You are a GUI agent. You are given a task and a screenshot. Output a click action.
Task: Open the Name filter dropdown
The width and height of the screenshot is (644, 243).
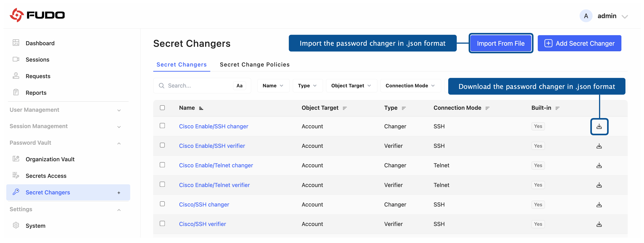273,86
